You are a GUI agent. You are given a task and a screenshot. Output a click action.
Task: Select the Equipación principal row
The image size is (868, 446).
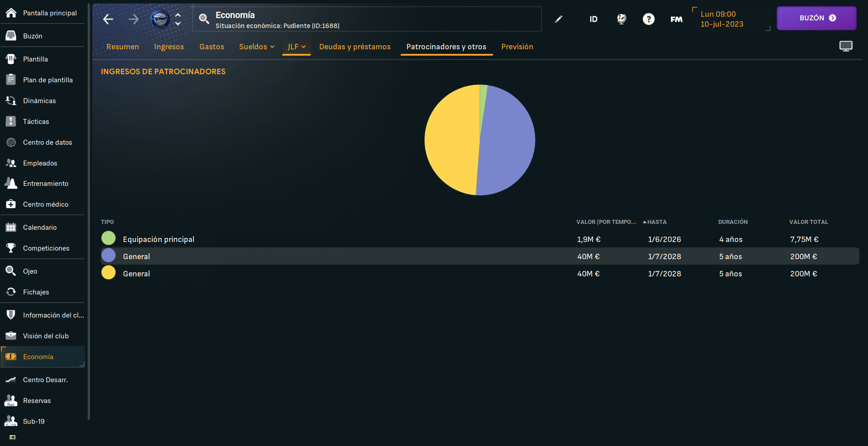480,239
